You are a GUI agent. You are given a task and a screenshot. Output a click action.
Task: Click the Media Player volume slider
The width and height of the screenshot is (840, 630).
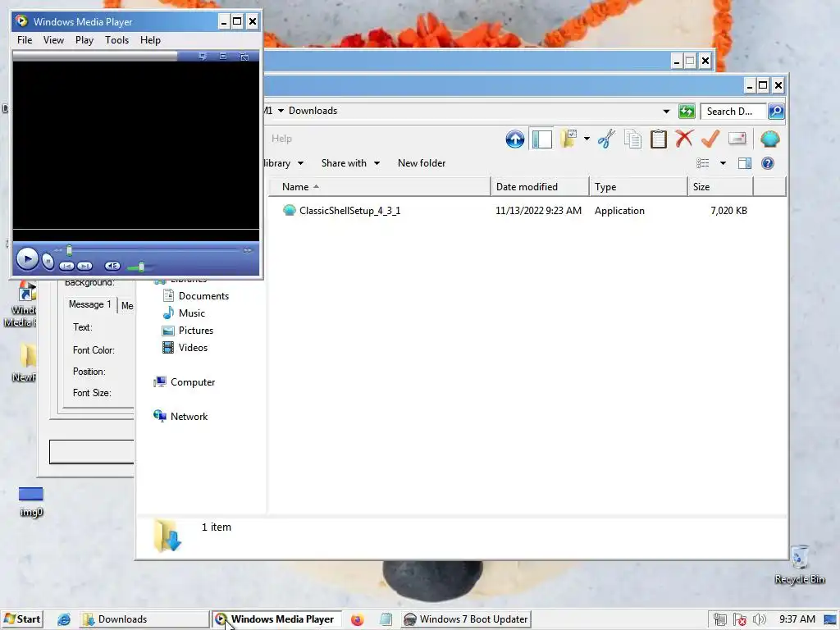click(x=141, y=267)
